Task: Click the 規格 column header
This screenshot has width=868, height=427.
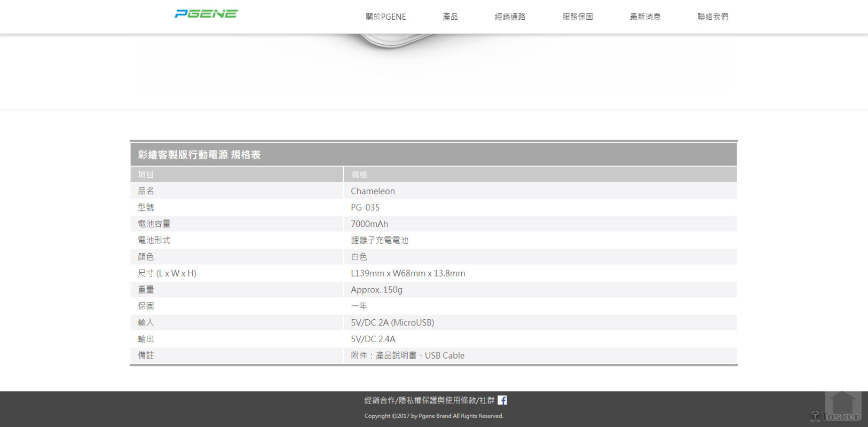Action: click(x=359, y=175)
